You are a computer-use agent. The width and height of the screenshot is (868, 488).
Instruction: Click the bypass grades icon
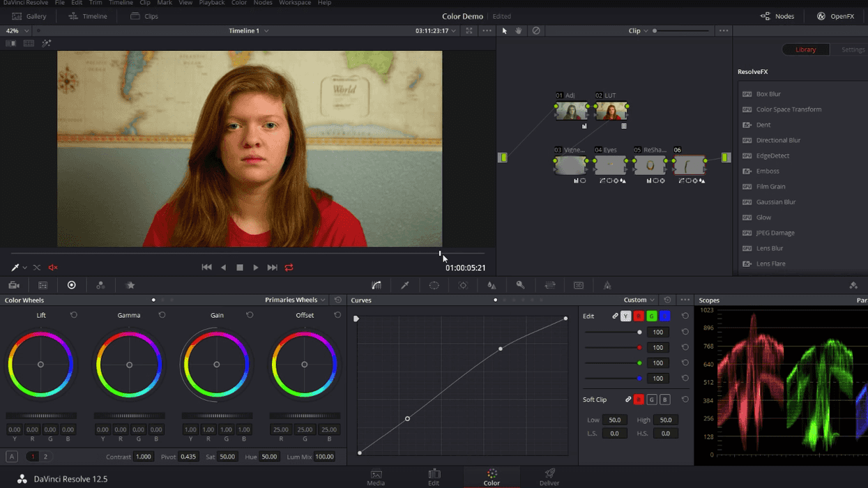coord(536,31)
